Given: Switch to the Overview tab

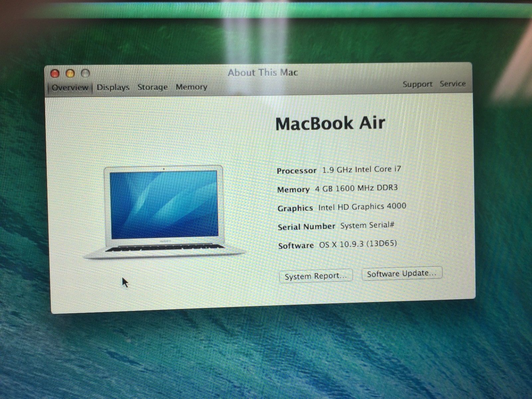Looking at the screenshot, I should click(x=70, y=88).
